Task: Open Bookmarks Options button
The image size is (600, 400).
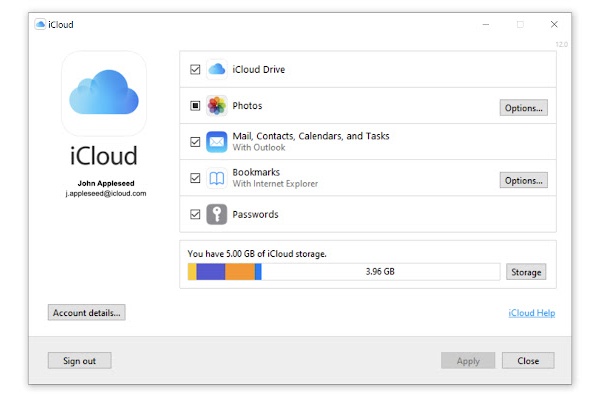Action: pyautogui.click(x=523, y=180)
